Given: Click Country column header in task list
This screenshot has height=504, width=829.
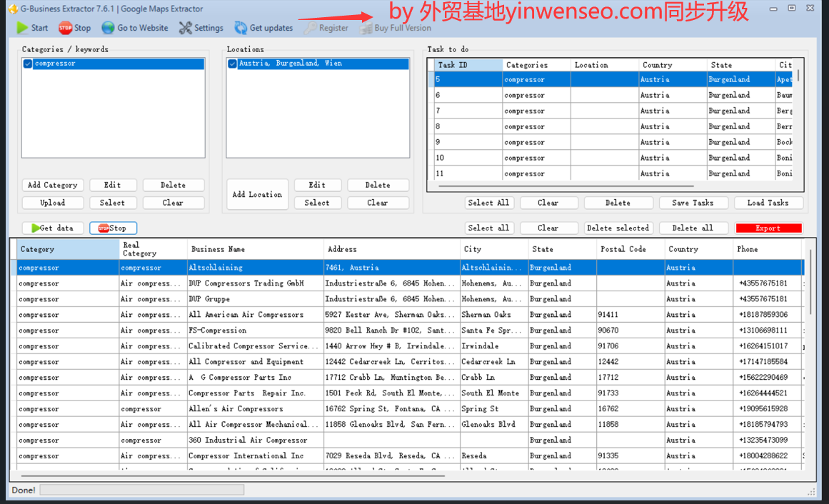Looking at the screenshot, I should 673,65.
